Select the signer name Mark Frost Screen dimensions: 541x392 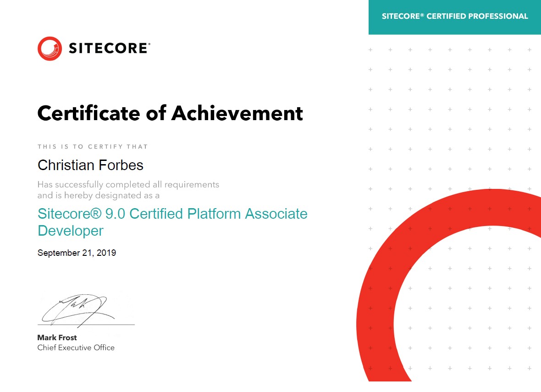(x=57, y=338)
